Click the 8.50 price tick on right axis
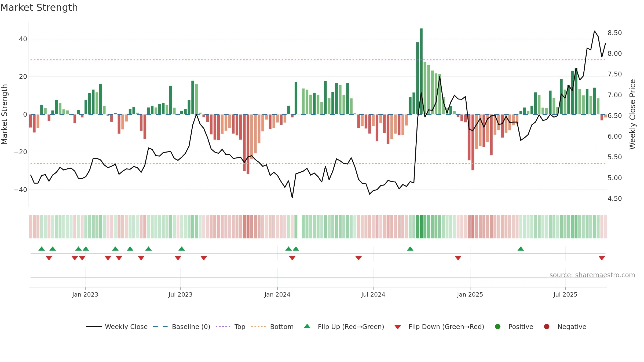 coord(615,33)
